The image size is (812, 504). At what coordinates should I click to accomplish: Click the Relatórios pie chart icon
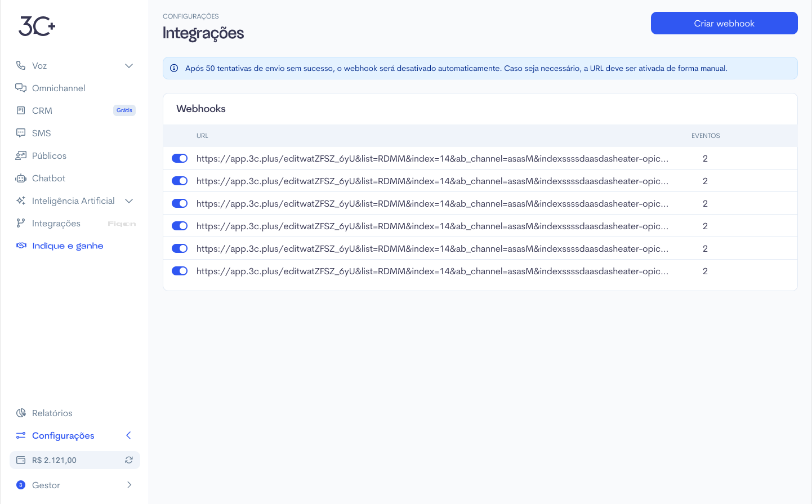21,413
